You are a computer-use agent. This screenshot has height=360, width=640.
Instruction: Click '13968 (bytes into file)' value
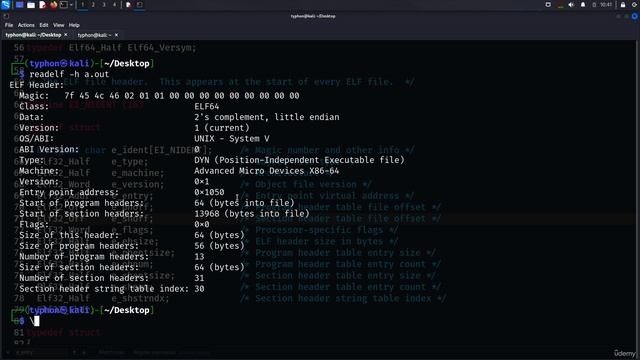[252, 214]
